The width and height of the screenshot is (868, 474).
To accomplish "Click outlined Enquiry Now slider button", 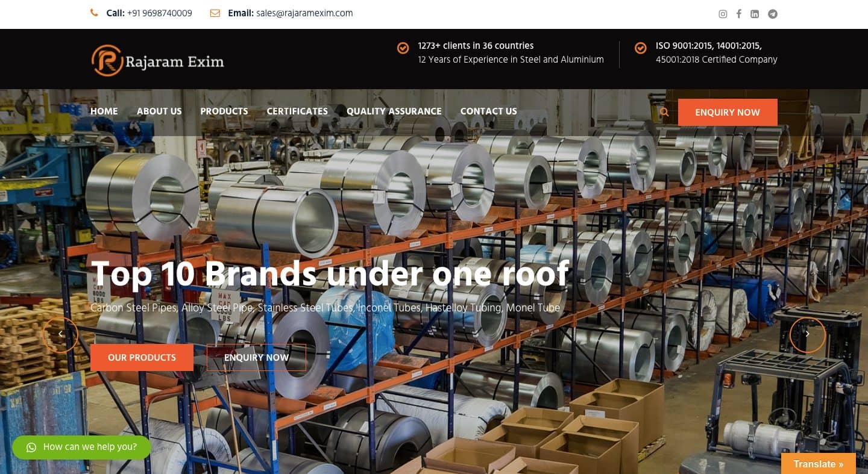I will tap(256, 357).
